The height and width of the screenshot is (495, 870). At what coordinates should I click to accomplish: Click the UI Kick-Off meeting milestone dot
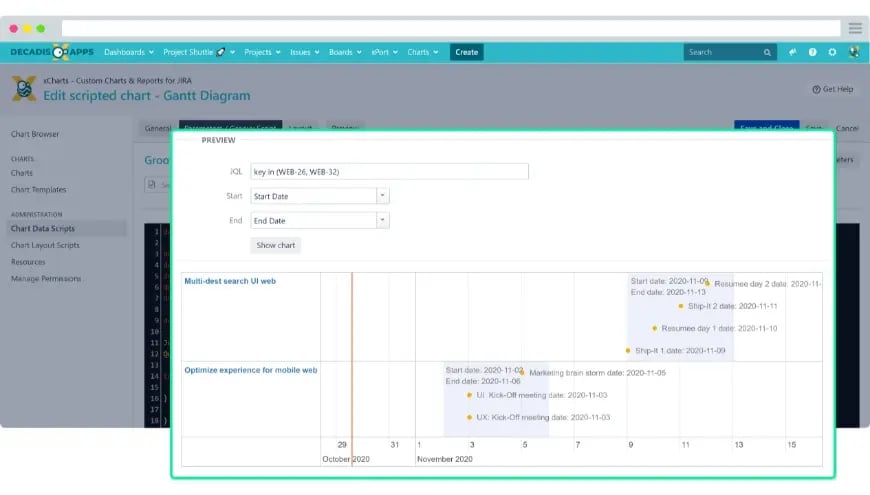click(469, 395)
